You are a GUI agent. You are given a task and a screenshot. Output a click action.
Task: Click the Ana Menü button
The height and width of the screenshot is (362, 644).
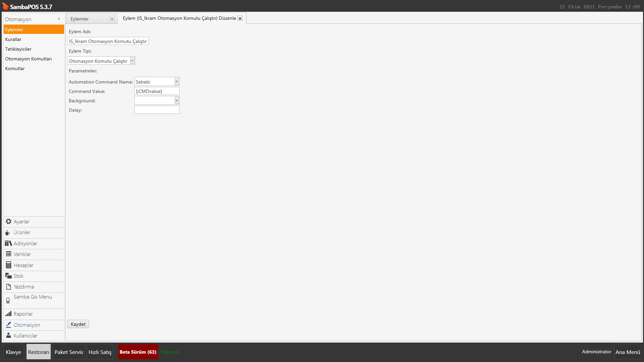628,352
